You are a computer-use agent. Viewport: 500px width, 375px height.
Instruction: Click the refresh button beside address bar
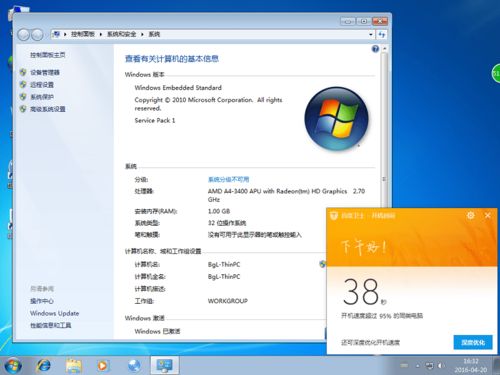point(382,34)
